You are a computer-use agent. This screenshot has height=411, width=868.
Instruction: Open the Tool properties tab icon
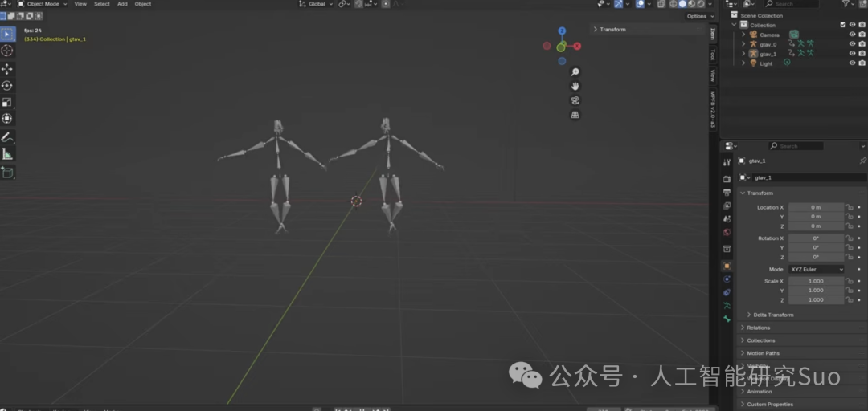[x=727, y=163]
